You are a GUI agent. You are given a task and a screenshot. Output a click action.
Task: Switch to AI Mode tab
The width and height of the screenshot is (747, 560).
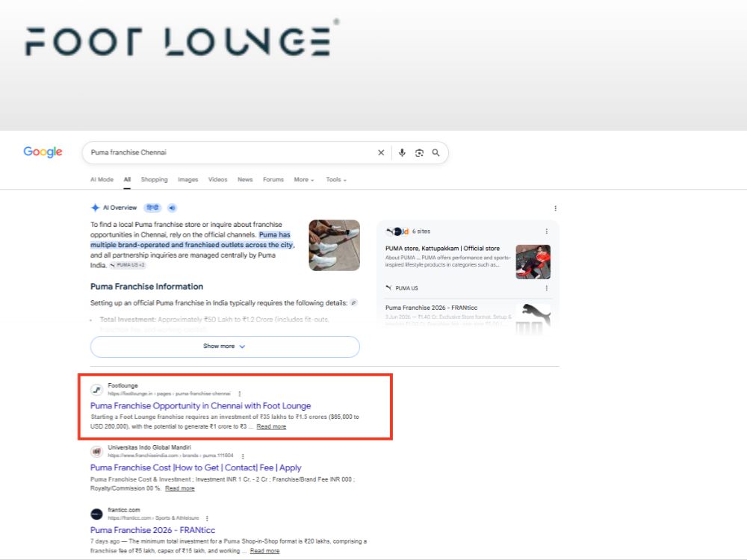tap(102, 179)
